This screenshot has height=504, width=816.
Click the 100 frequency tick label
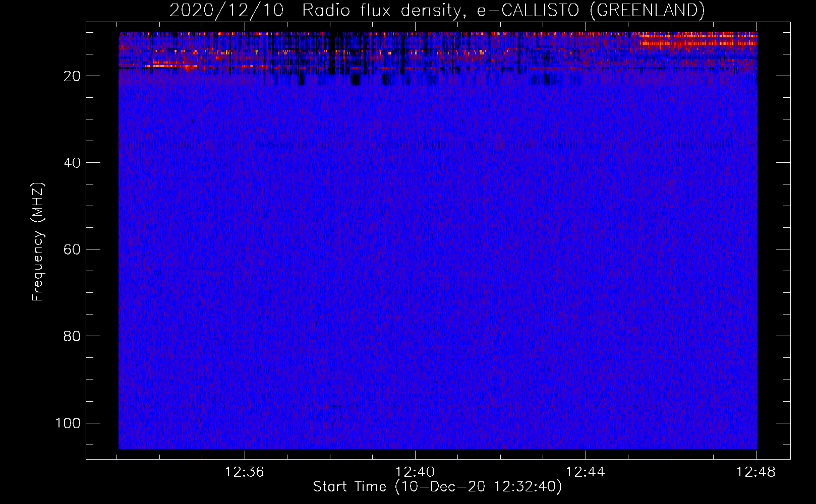(x=68, y=423)
